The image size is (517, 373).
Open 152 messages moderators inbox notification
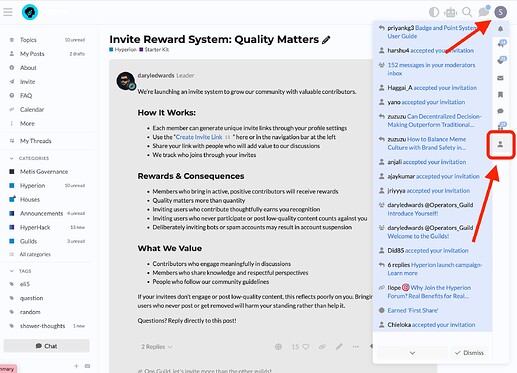click(x=432, y=69)
